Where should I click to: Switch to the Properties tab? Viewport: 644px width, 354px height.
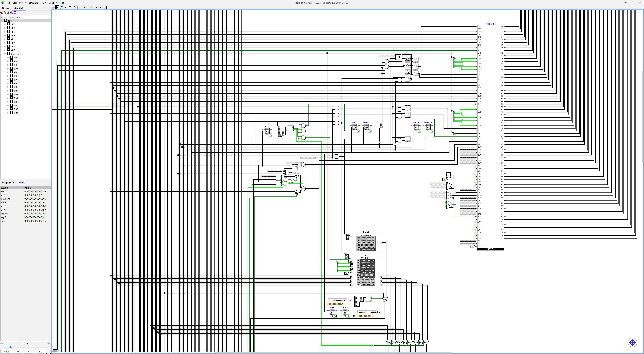[x=8, y=183]
